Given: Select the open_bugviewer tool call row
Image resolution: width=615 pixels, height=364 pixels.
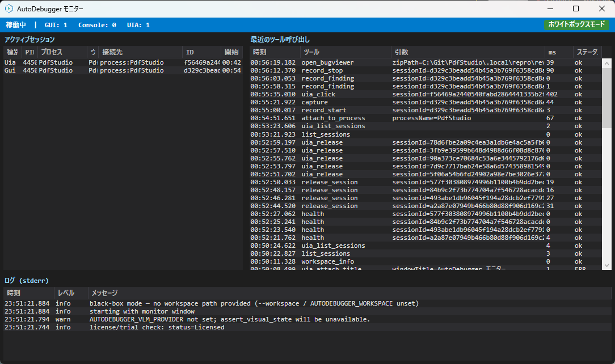Looking at the screenshot, I should pyautogui.click(x=426, y=63).
